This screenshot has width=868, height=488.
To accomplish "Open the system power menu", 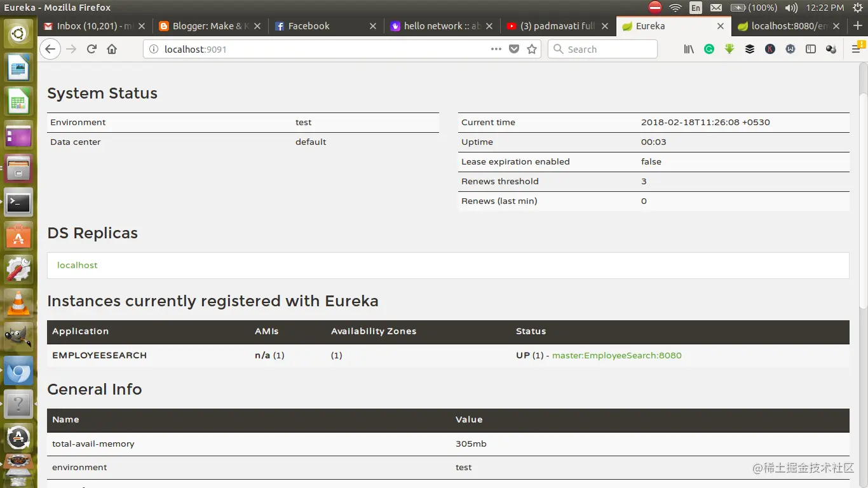I will (x=857, y=8).
